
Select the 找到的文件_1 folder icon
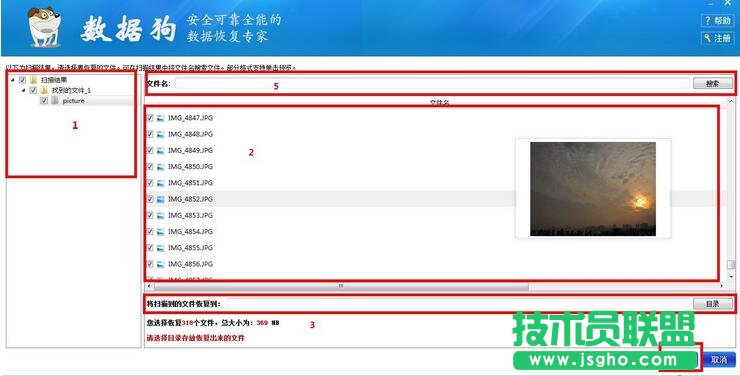pyautogui.click(x=44, y=90)
